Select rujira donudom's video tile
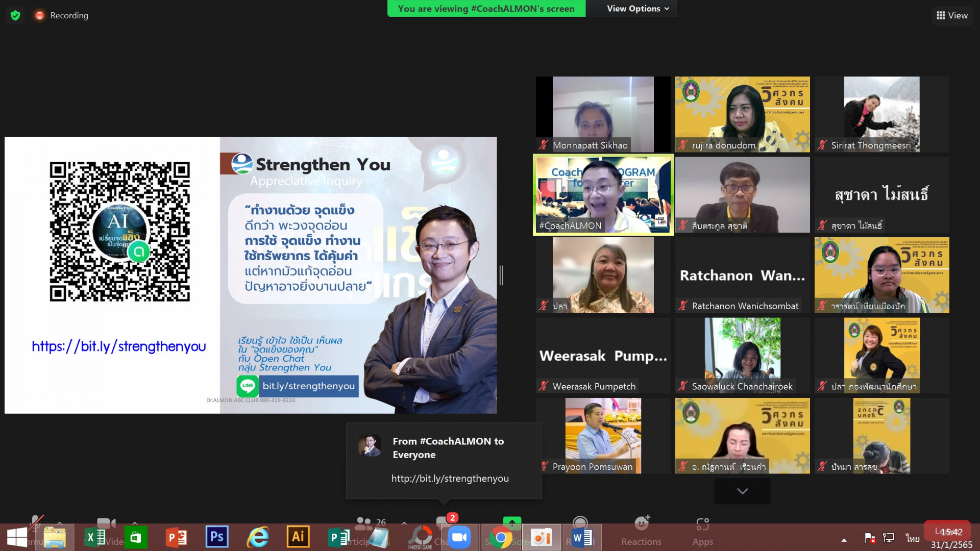The width and height of the screenshot is (980, 551). (x=742, y=114)
